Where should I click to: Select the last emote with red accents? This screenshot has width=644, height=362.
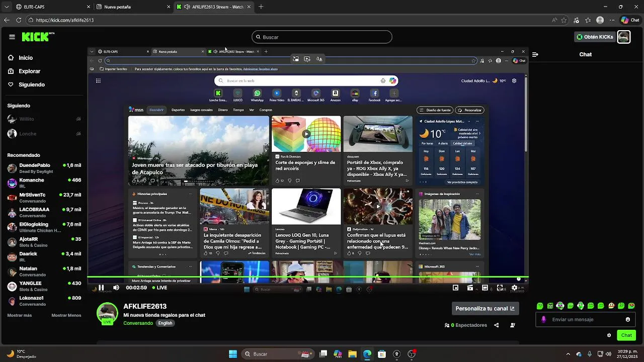coord(632,306)
